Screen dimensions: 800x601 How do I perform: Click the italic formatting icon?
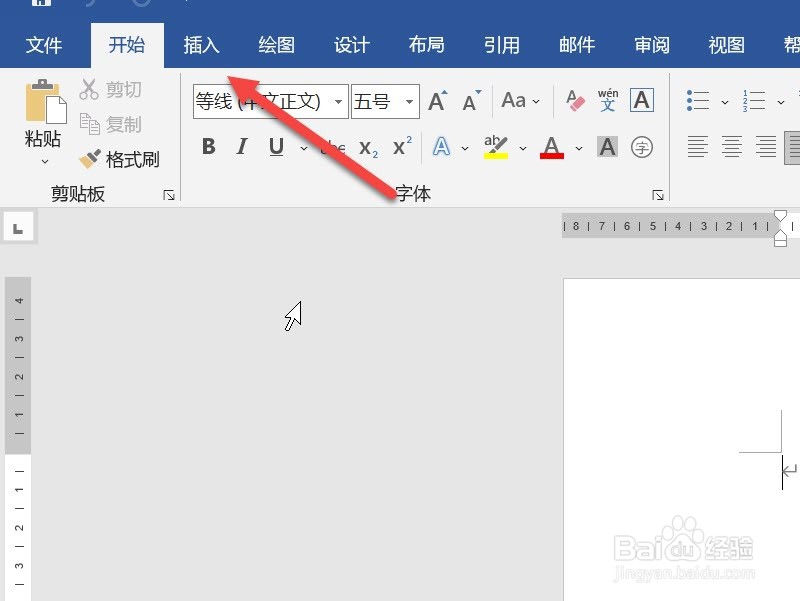click(241, 146)
